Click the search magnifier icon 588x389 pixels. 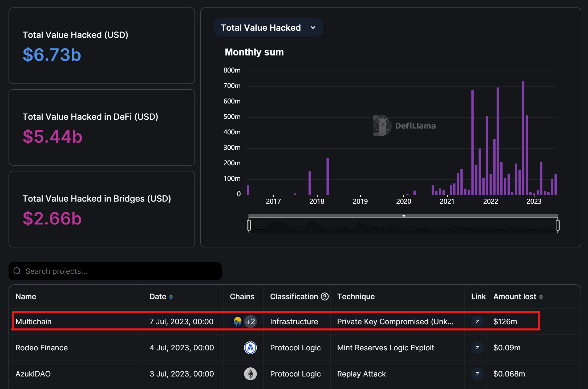tap(17, 271)
